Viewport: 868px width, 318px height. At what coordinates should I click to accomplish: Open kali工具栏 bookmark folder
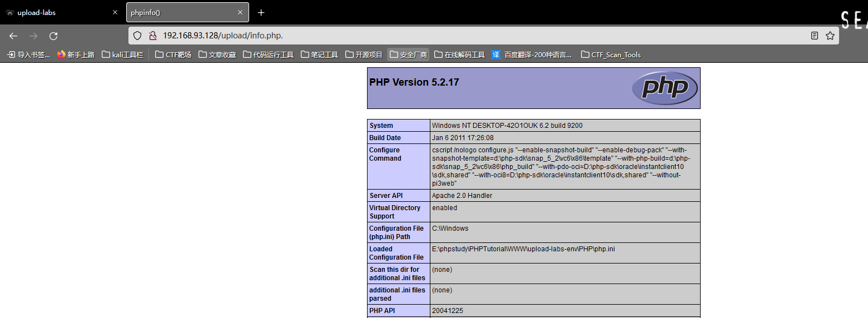click(x=122, y=54)
